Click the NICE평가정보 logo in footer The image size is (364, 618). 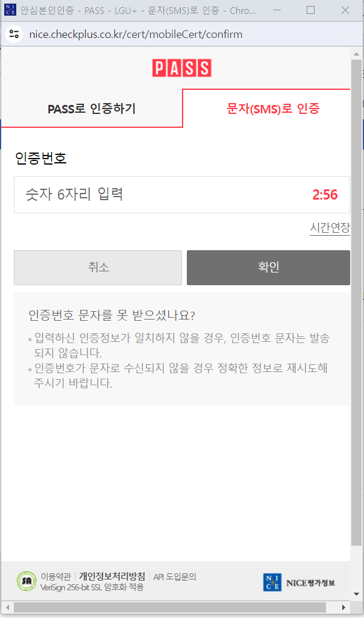(x=299, y=582)
